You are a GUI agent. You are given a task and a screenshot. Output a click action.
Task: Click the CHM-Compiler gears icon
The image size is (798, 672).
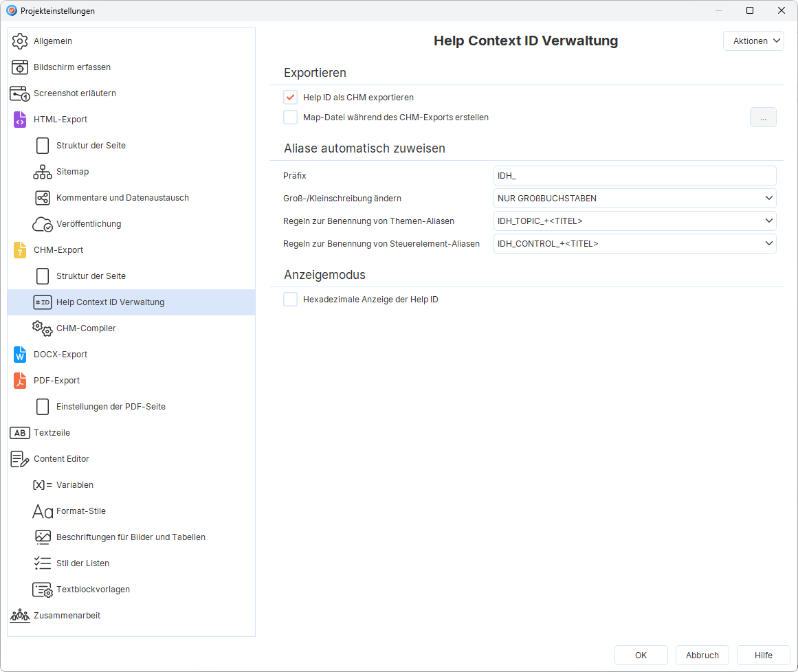click(43, 328)
